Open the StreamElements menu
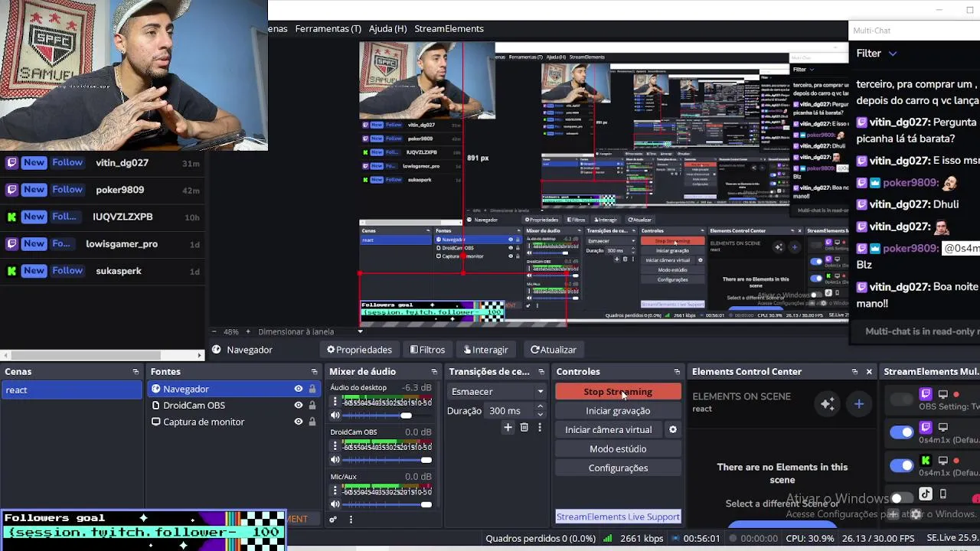This screenshot has height=551, width=980. coord(449,28)
